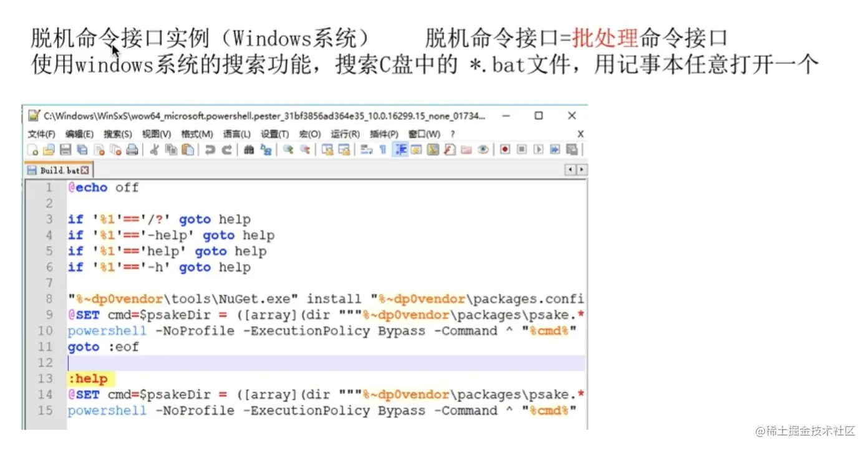Click the Save file toolbar icon

(65, 150)
